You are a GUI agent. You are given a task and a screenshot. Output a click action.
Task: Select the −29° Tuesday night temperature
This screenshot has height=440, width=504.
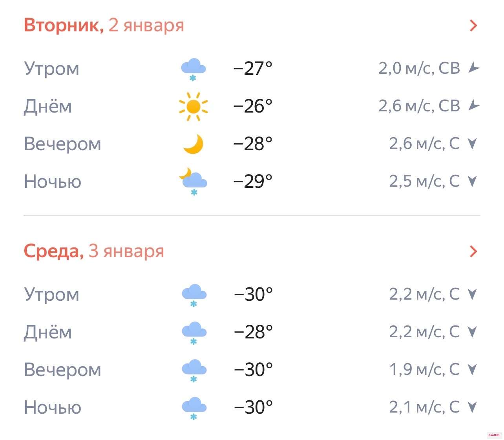coord(253,182)
